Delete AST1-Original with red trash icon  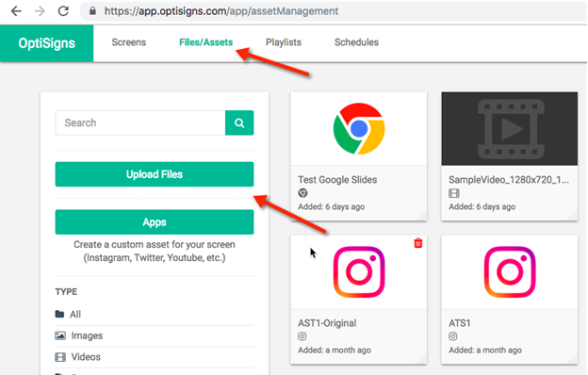(x=418, y=243)
